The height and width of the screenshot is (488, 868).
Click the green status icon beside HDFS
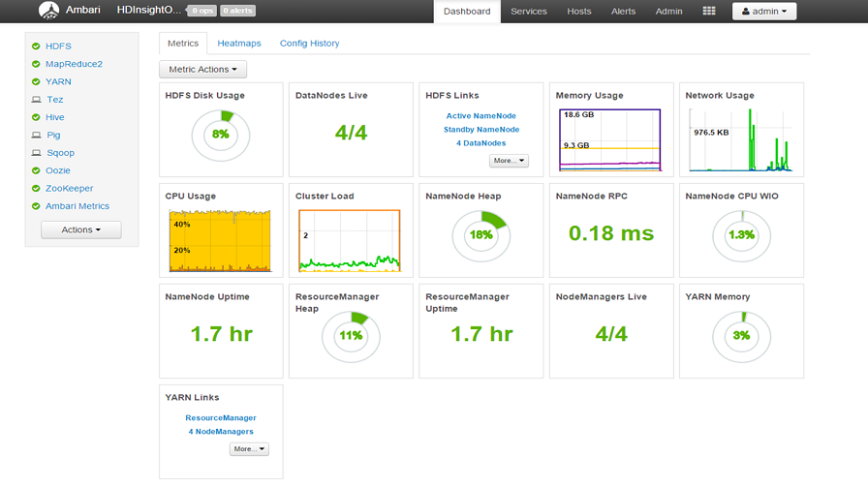[36, 46]
